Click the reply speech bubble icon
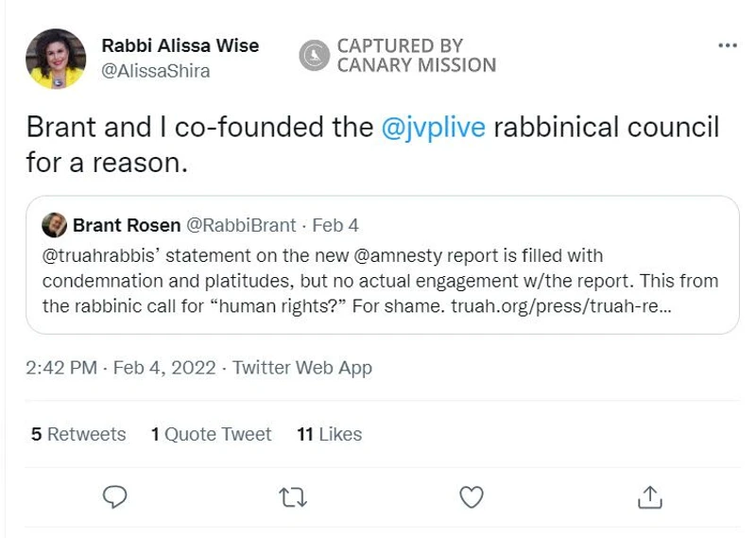756x538 pixels. point(114,496)
